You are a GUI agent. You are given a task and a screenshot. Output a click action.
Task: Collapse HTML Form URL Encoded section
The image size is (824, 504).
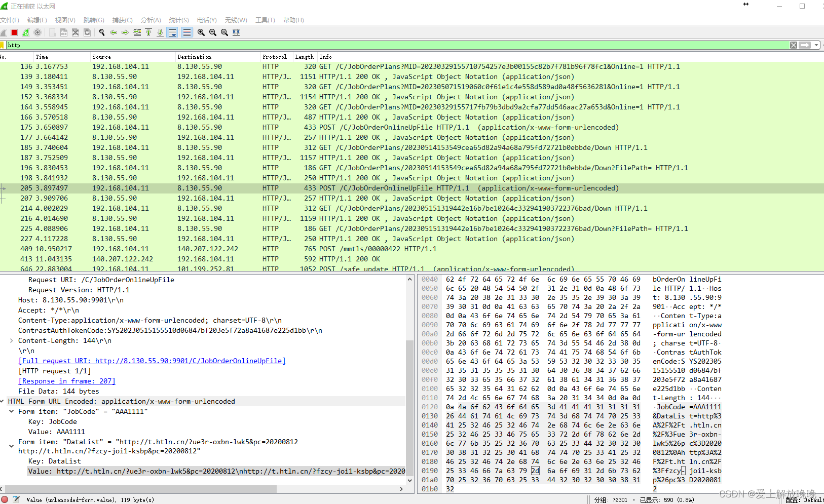tap(3, 401)
